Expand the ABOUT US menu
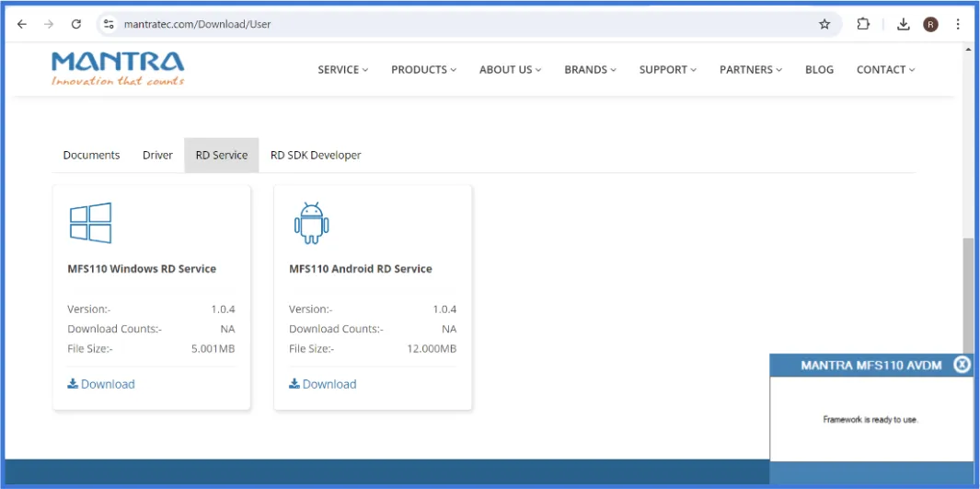Viewport: 980px width, 489px height. [x=510, y=69]
